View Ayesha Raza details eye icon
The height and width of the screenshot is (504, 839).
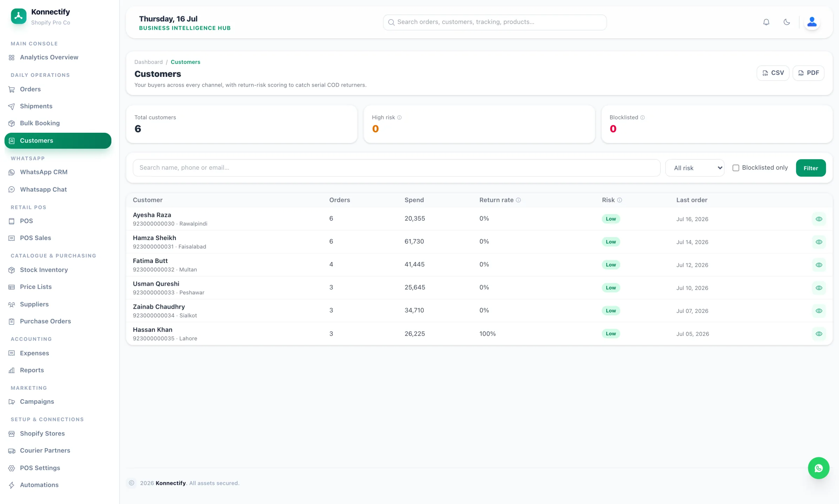819,219
